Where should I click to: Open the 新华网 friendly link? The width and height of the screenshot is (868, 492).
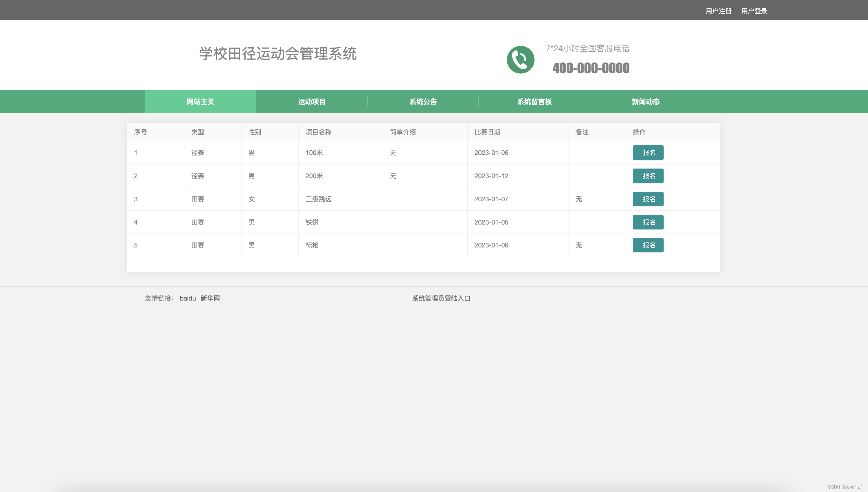[x=210, y=298]
